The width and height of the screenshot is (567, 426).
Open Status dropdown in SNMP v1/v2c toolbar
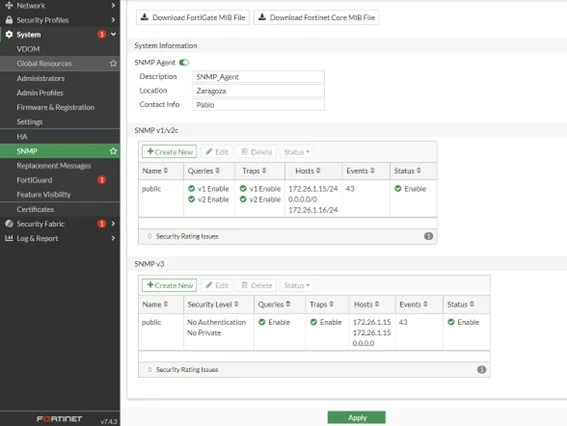coord(297,152)
